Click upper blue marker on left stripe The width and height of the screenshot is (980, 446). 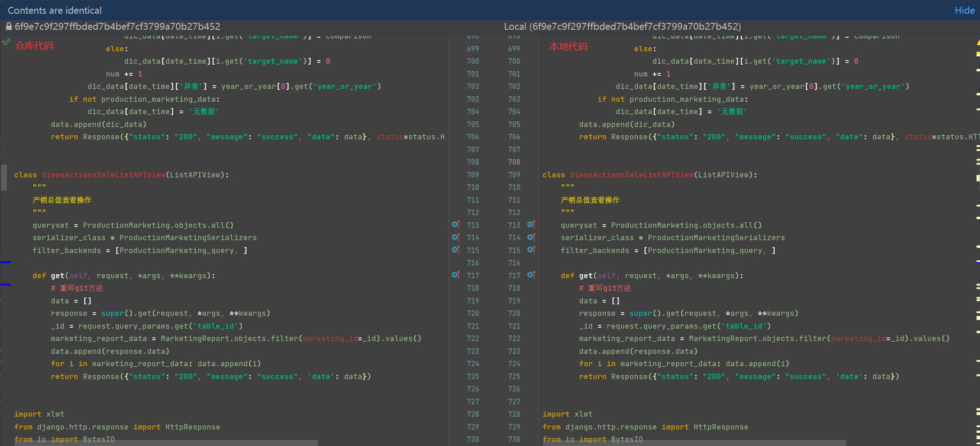click(5, 262)
